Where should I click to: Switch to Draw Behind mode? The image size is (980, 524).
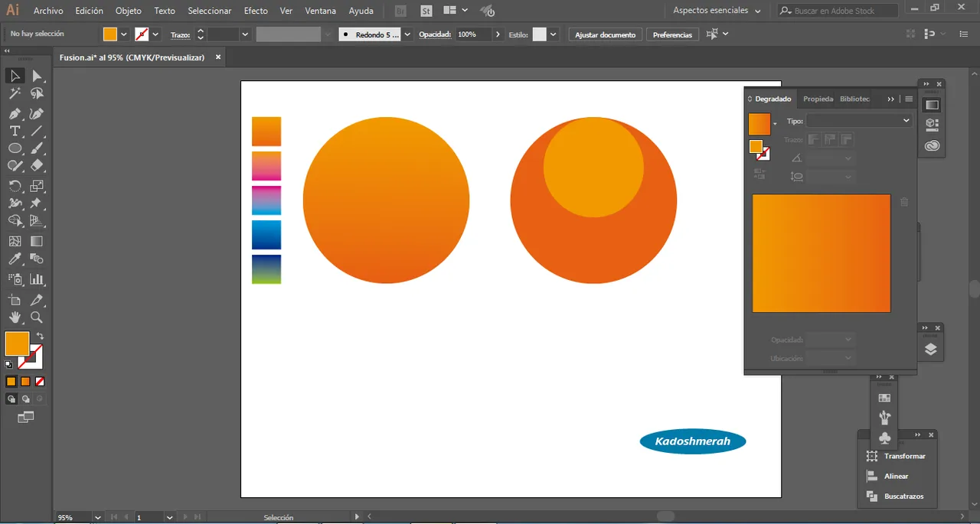[25, 399]
